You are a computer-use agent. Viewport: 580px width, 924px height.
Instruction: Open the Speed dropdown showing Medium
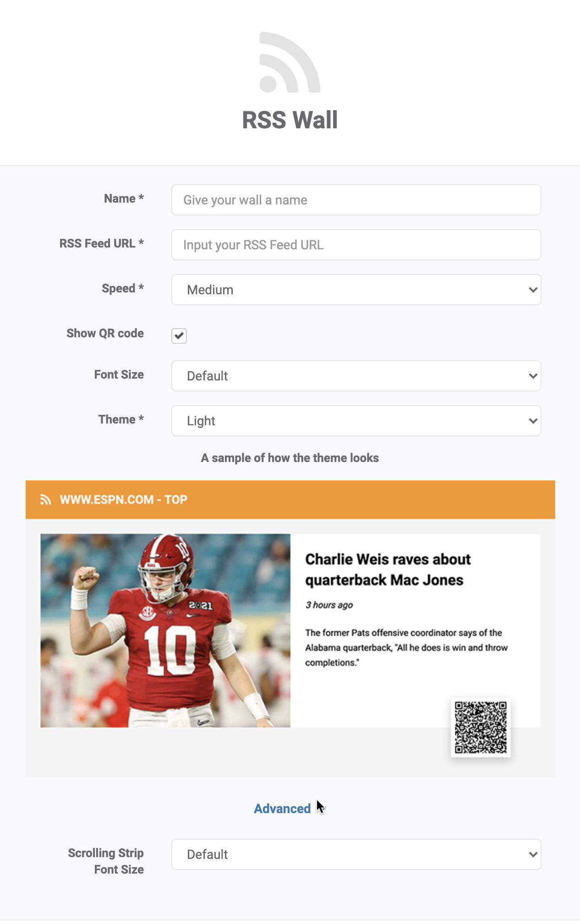click(x=356, y=290)
